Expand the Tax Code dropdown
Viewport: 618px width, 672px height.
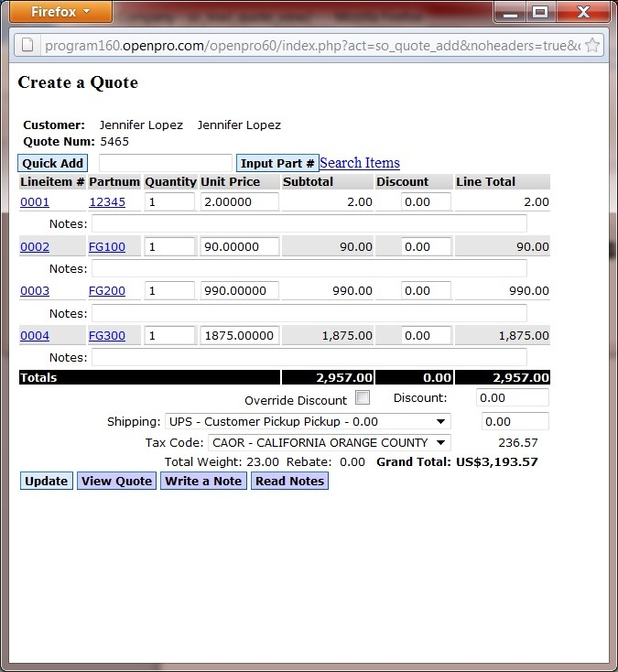click(x=328, y=443)
